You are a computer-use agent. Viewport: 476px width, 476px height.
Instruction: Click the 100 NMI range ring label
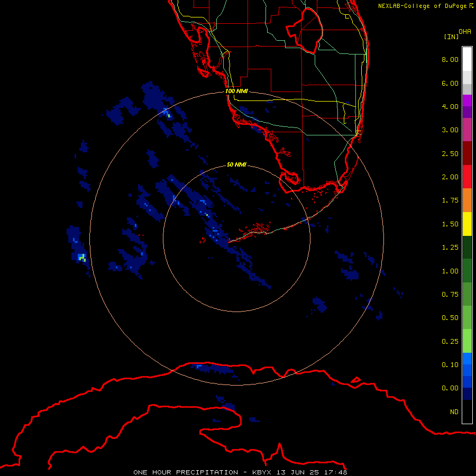point(236,91)
